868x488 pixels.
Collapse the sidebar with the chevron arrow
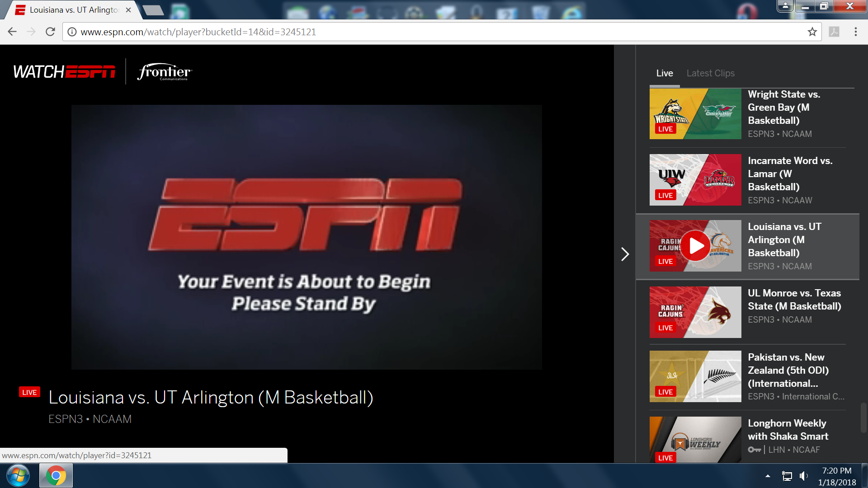tap(625, 254)
